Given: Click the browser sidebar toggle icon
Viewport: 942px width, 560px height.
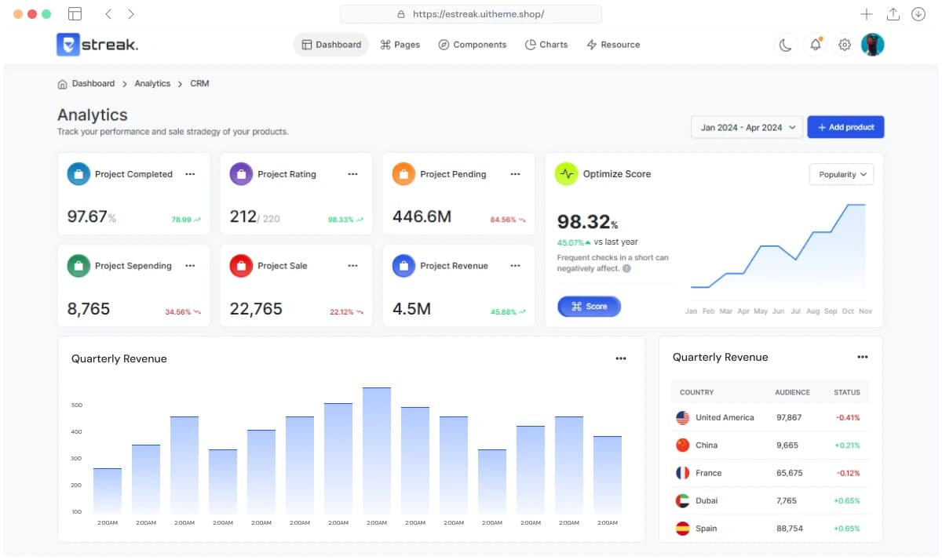Looking at the screenshot, I should [75, 14].
